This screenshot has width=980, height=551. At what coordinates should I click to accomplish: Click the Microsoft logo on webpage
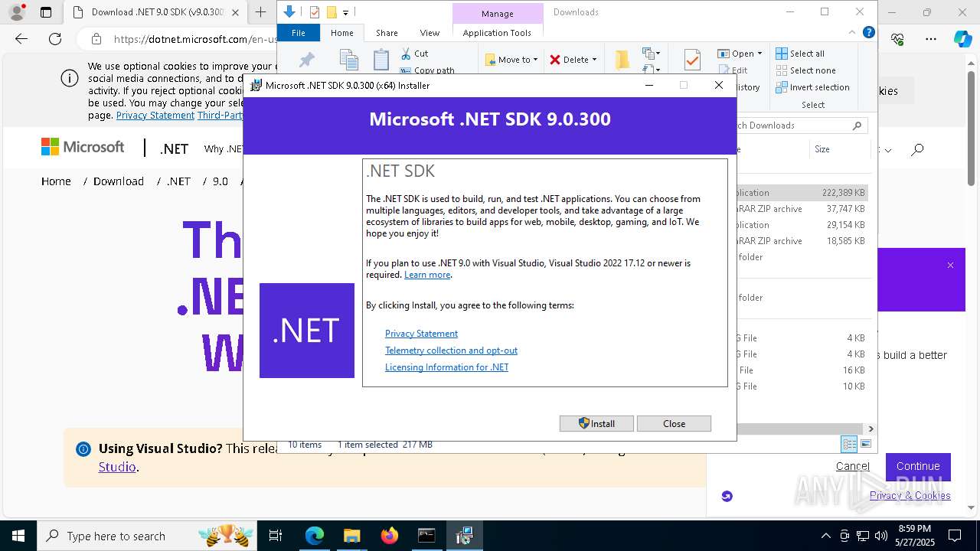pos(83,147)
